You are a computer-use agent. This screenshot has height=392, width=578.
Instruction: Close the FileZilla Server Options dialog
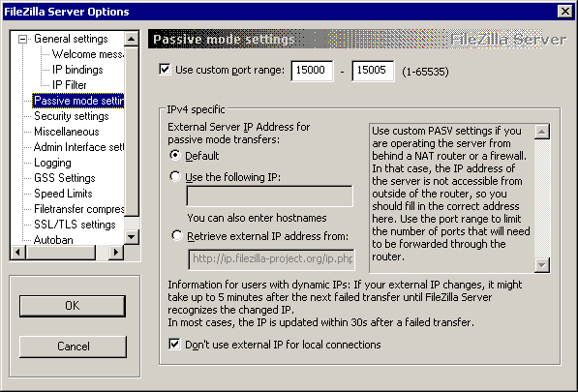(x=565, y=12)
